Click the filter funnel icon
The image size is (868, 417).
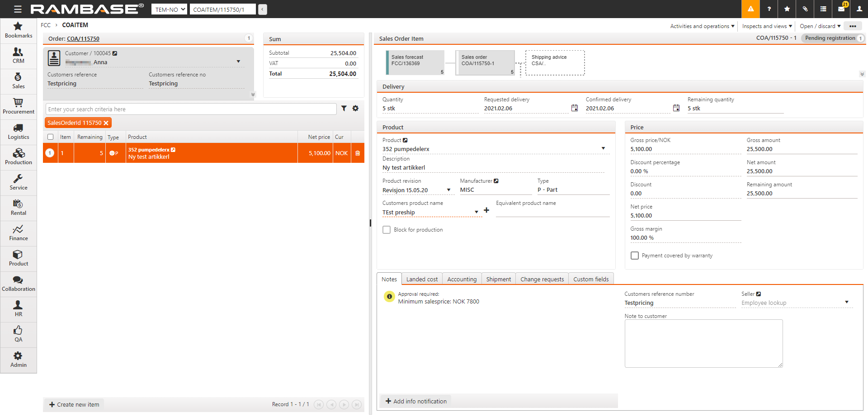[x=344, y=109]
